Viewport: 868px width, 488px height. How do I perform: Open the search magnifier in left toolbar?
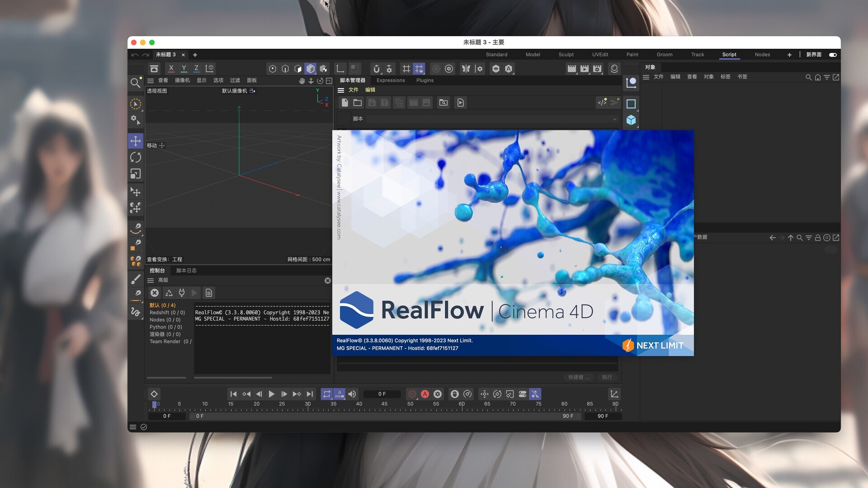click(135, 83)
